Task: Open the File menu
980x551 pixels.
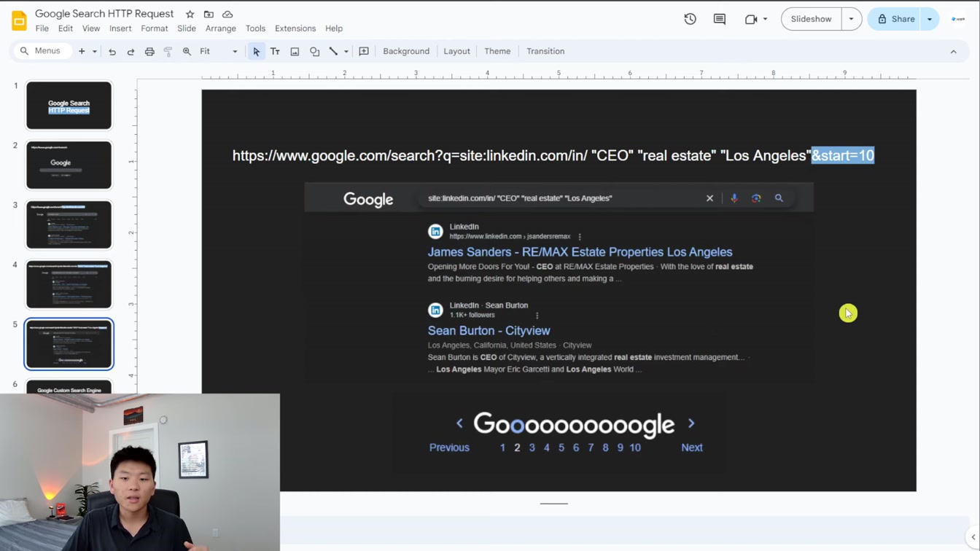Action: 42,28
